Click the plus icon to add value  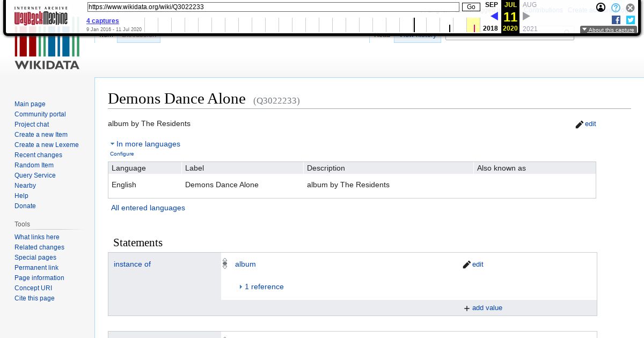pos(467,308)
